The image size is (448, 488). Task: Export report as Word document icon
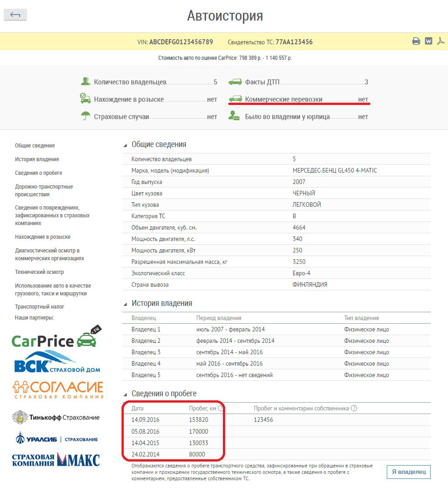(428, 41)
